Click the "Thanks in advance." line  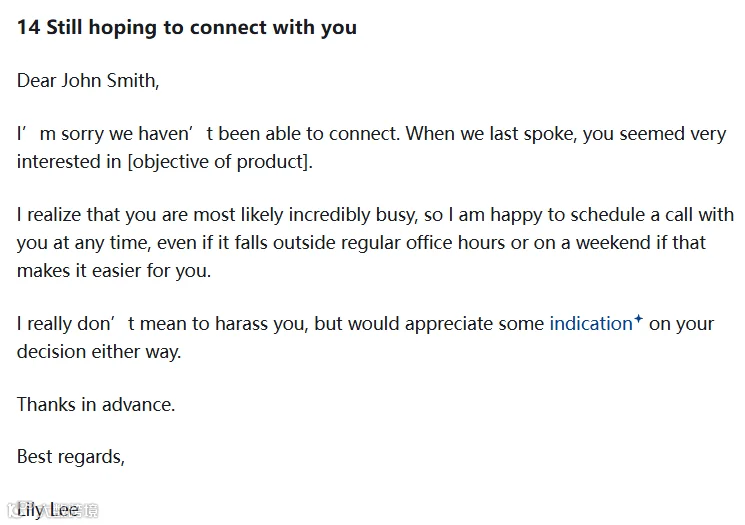(96, 405)
